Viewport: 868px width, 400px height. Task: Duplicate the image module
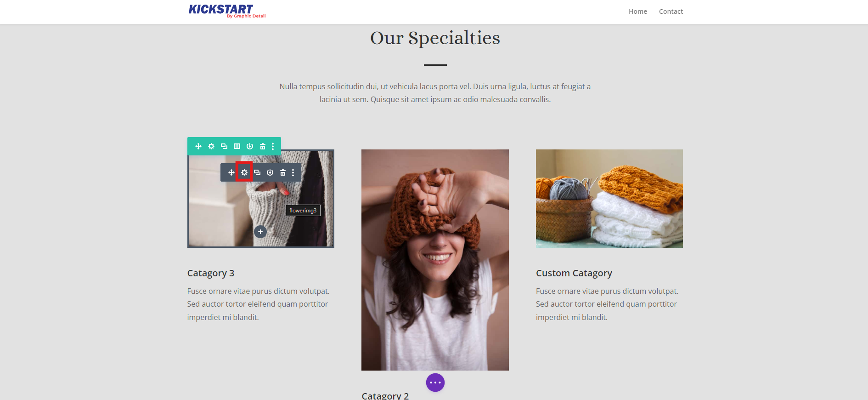[257, 172]
